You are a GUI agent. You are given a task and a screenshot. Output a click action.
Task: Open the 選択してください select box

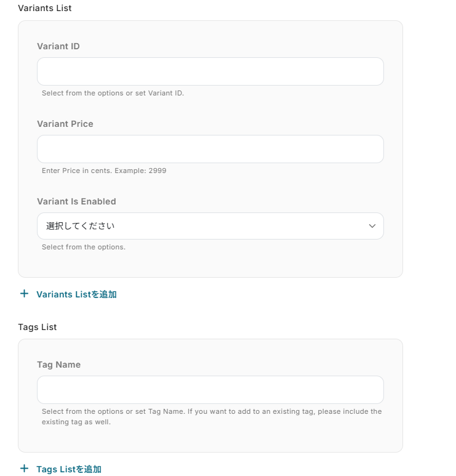tap(209, 226)
